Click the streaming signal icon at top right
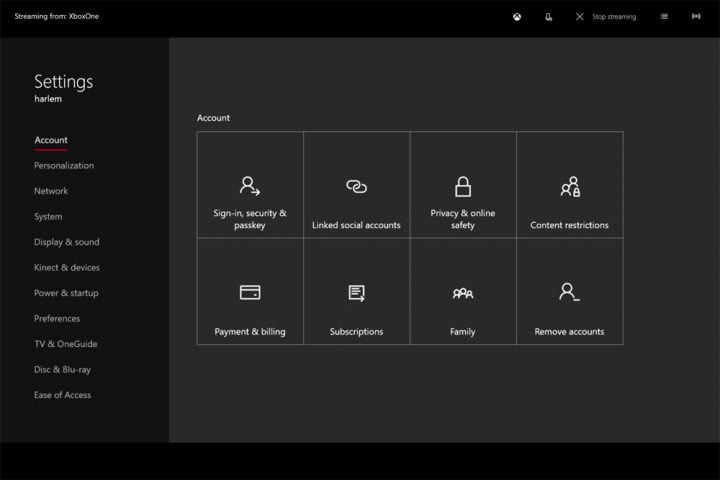Image resolution: width=720 pixels, height=480 pixels. [696, 17]
